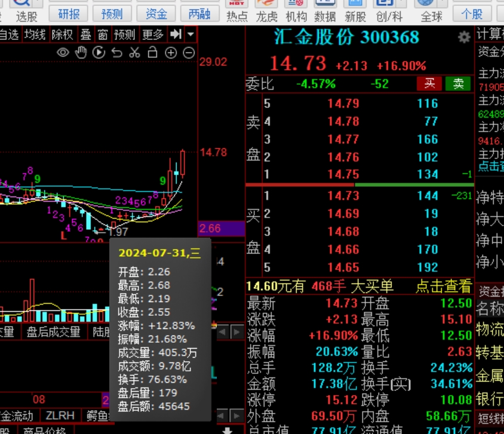
Task: Toggle 除权 ex-rights adjustment
Action: 62,35
